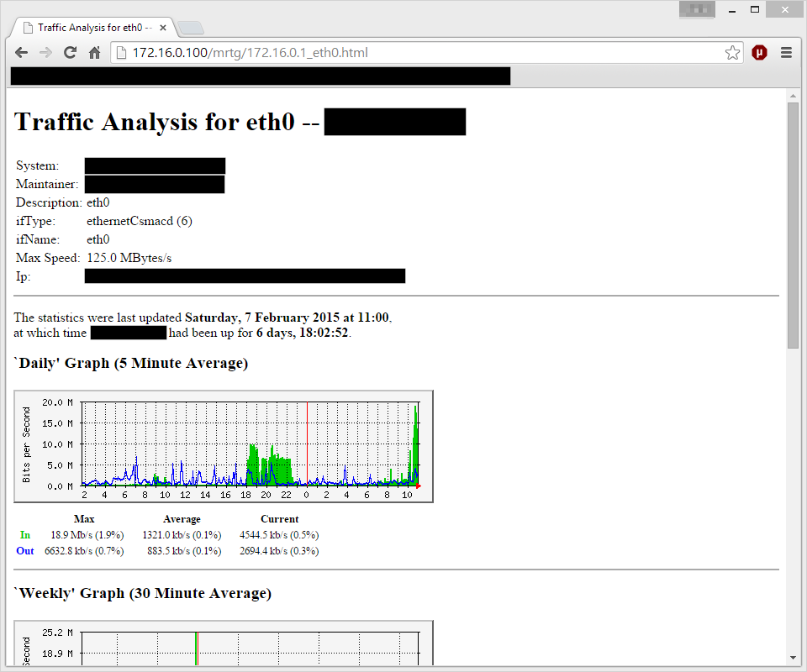
Task: Click the scrollbar down arrow
Action: click(793, 658)
